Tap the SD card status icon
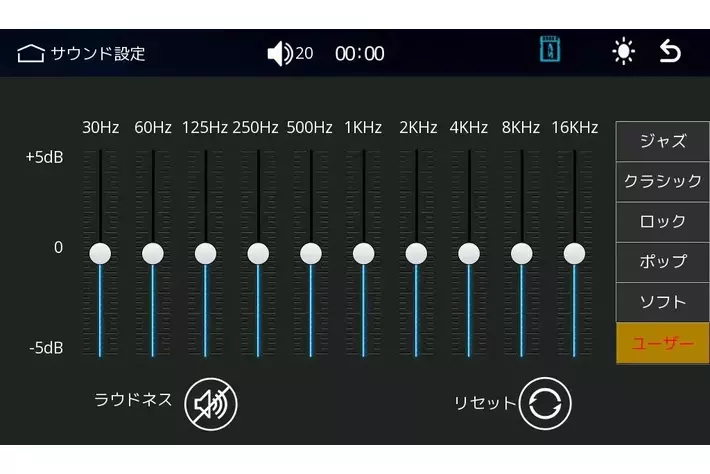Screen dimensions: 710x474 [549, 51]
